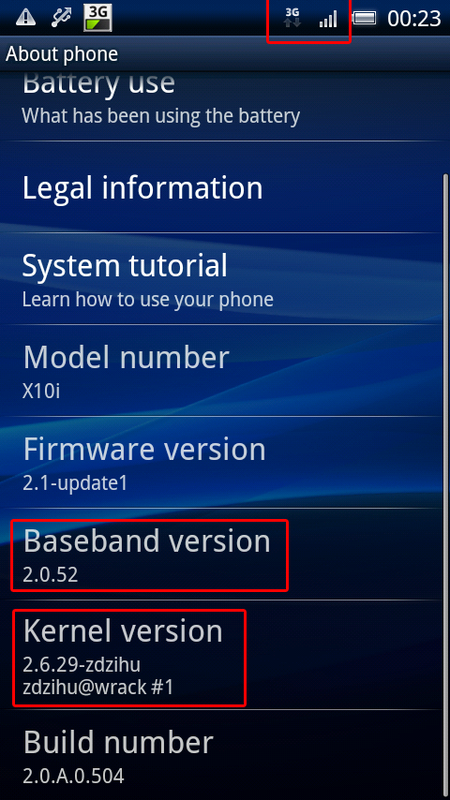450x800 pixels.
Task: Select the Model number X10i row
Action: coord(225,370)
